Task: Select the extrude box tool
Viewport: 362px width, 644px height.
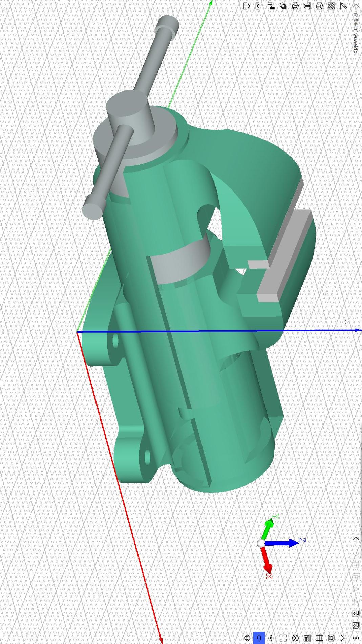Action: point(295,6)
